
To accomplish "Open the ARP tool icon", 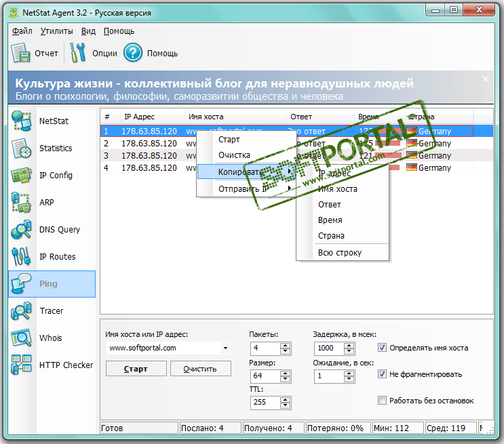I will pyautogui.click(x=21, y=203).
